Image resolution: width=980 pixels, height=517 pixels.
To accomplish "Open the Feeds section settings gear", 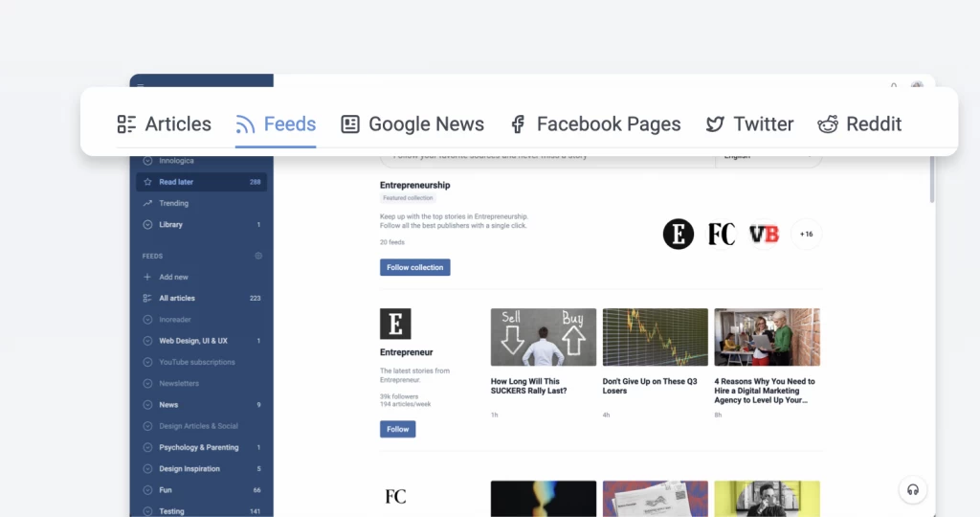I will pos(258,256).
